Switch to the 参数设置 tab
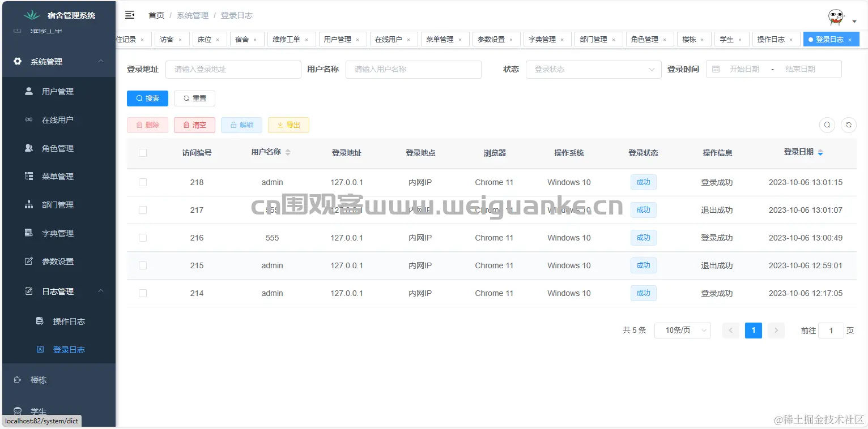The width and height of the screenshot is (868, 429). pos(495,39)
